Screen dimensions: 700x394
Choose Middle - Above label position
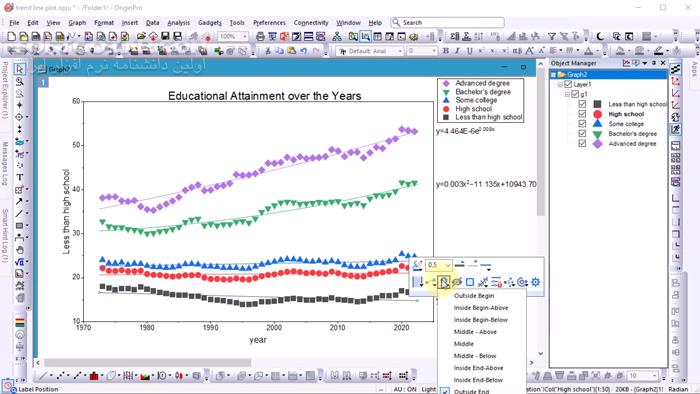click(x=475, y=332)
